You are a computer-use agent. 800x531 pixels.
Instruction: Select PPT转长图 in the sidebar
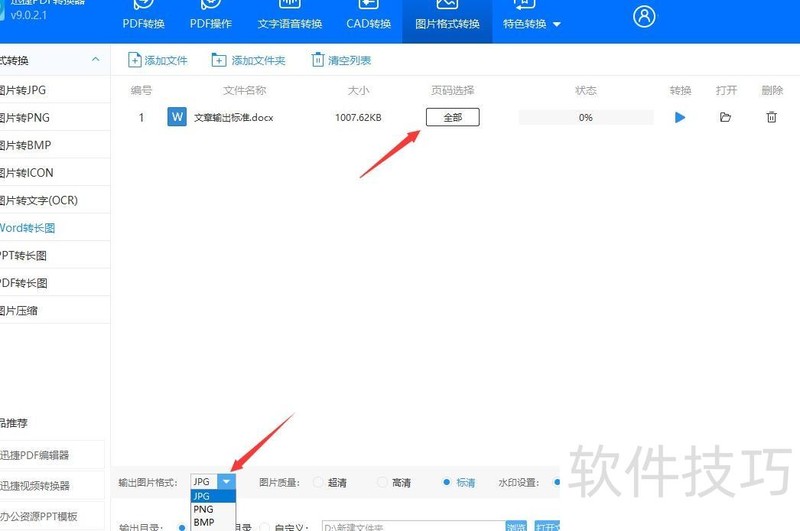[55, 256]
